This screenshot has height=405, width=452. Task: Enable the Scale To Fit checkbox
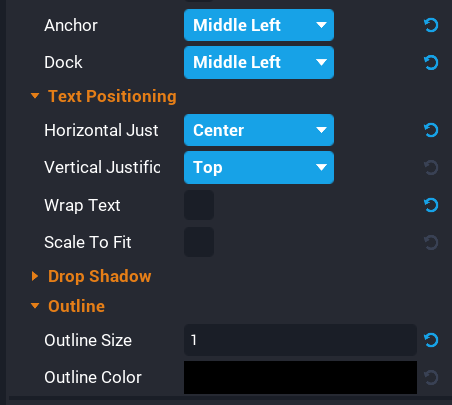click(x=199, y=242)
